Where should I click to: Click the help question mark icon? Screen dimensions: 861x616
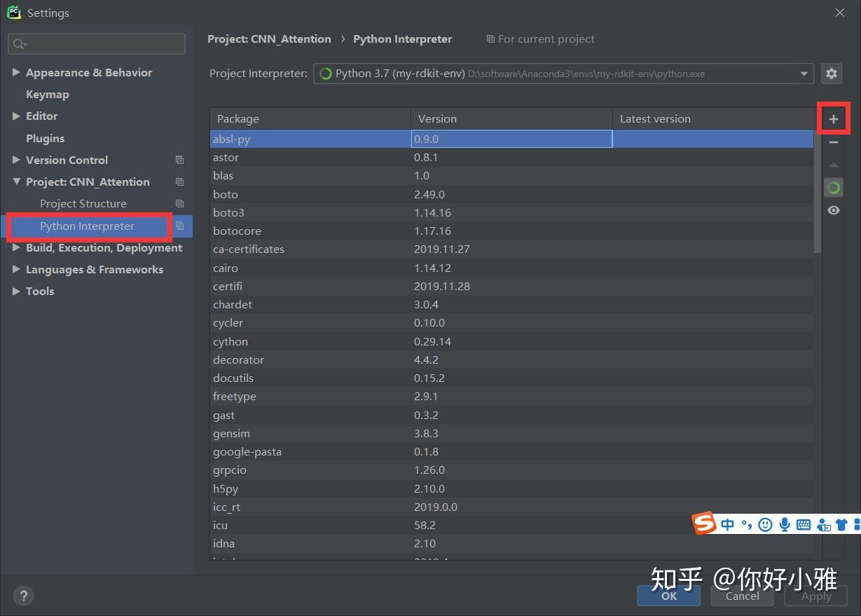[23, 596]
